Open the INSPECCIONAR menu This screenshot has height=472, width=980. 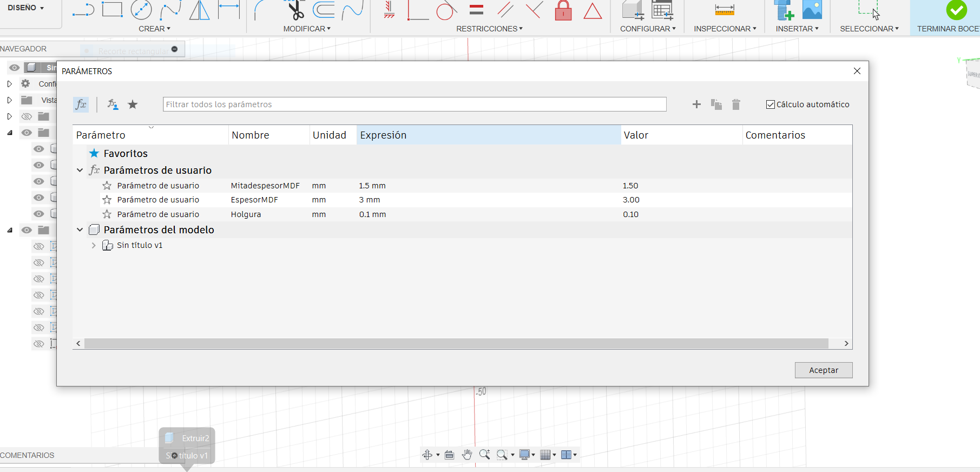tap(725, 29)
